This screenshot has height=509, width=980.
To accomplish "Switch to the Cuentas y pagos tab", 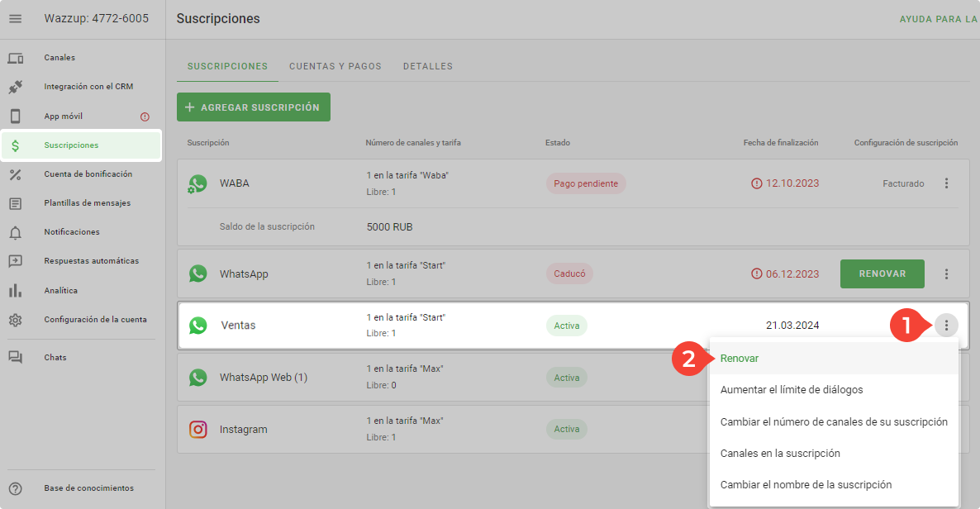I will pyautogui.click(x=335, y=66).
